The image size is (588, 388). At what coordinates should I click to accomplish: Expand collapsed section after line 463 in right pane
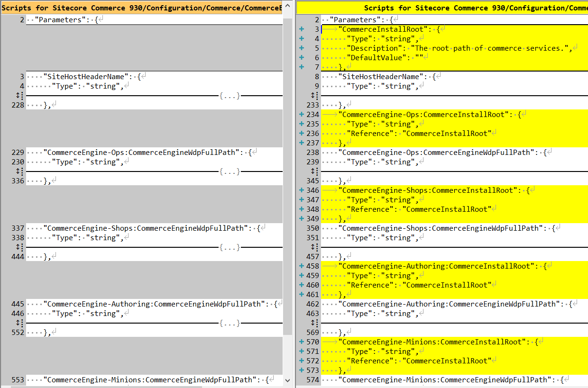[314, 323]
